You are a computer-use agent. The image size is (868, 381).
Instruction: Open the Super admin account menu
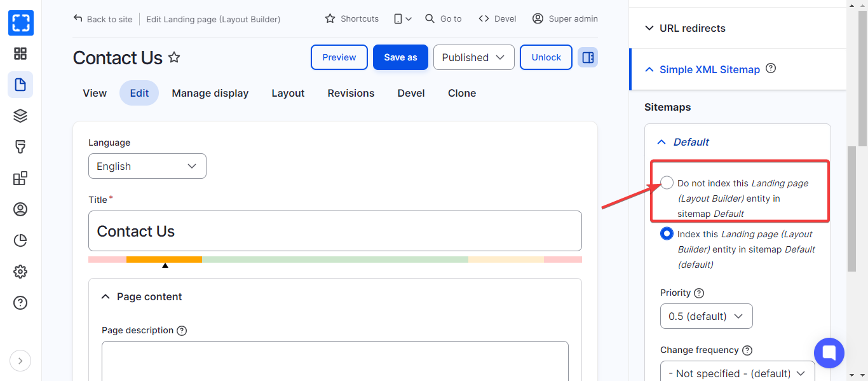tap(565, 18)
